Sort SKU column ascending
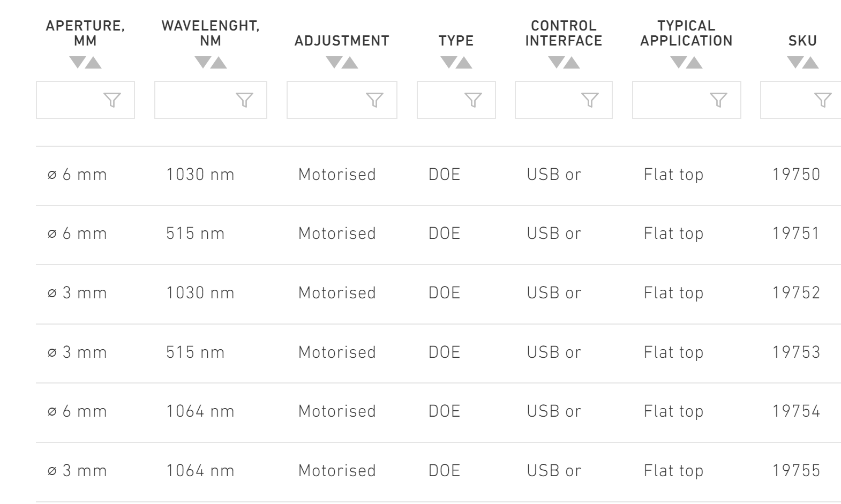 pyautogui.click(x=810, y=63)
